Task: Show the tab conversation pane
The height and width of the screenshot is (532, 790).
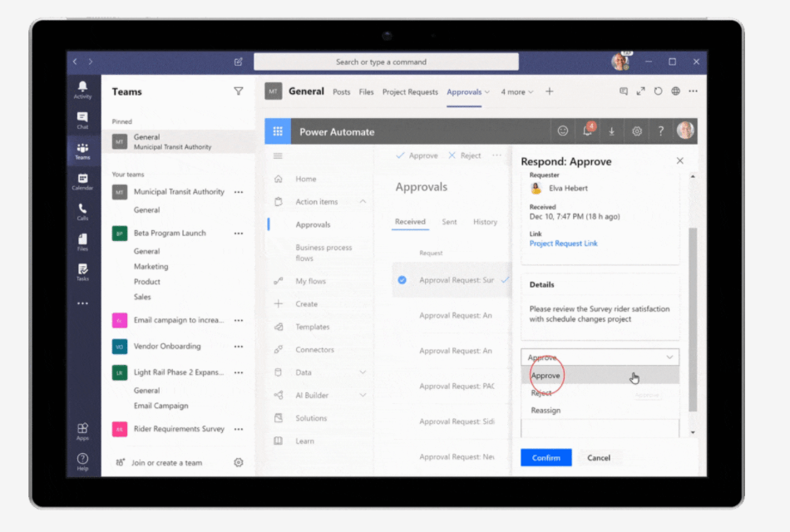Action: [623, 91]
